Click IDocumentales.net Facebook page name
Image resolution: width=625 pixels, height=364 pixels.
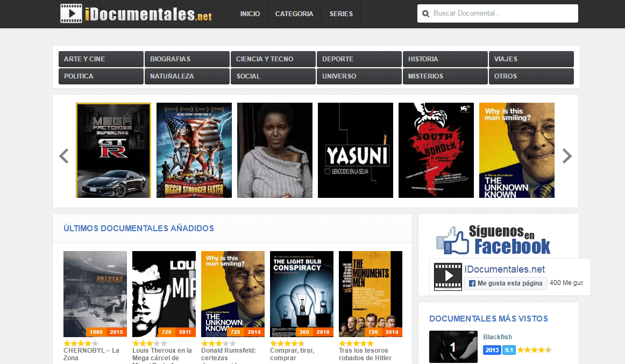pos(505,269)
